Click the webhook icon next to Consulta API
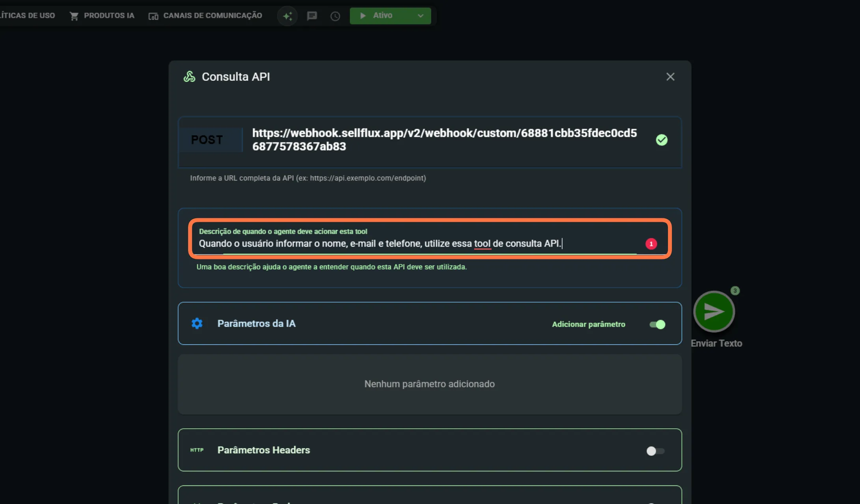Viewport: 860px width, 504px height. 189,76
